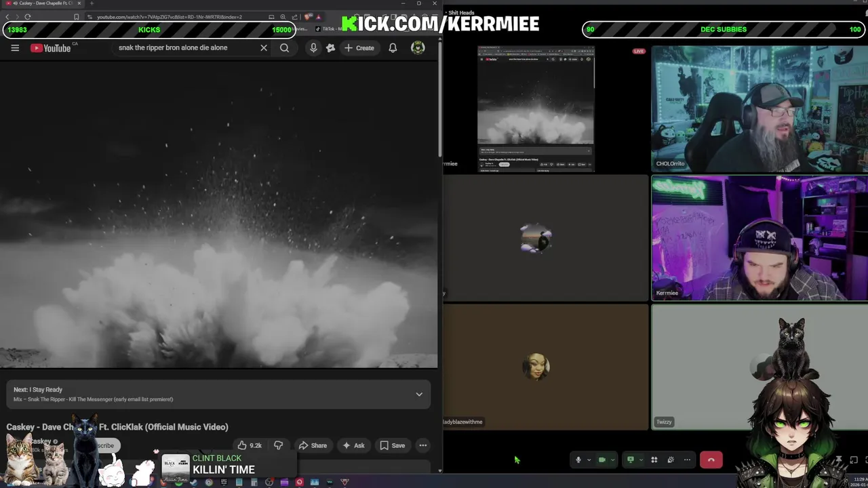
Task: Click the Mix – Snak The Ripper subtitle text
Action: click(93, 399)
